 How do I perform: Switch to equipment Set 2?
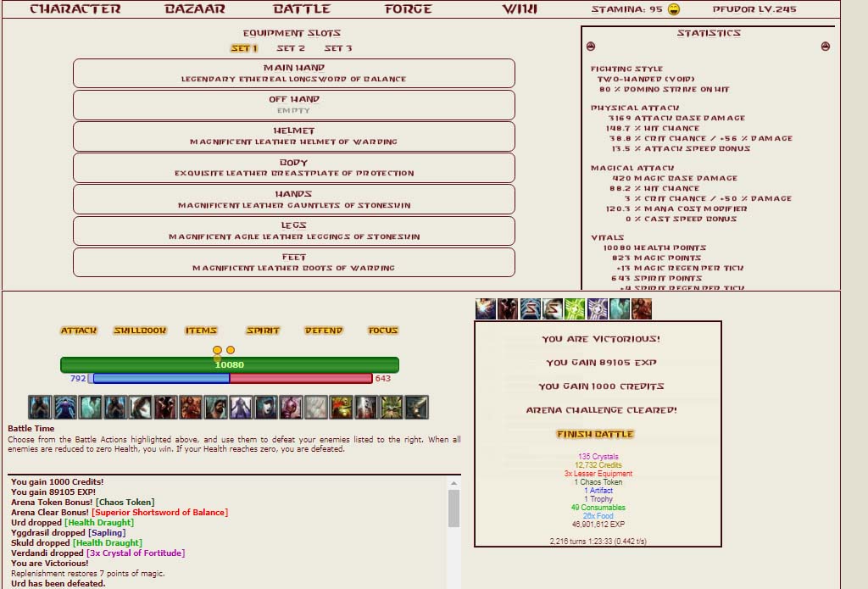(291, 48)
